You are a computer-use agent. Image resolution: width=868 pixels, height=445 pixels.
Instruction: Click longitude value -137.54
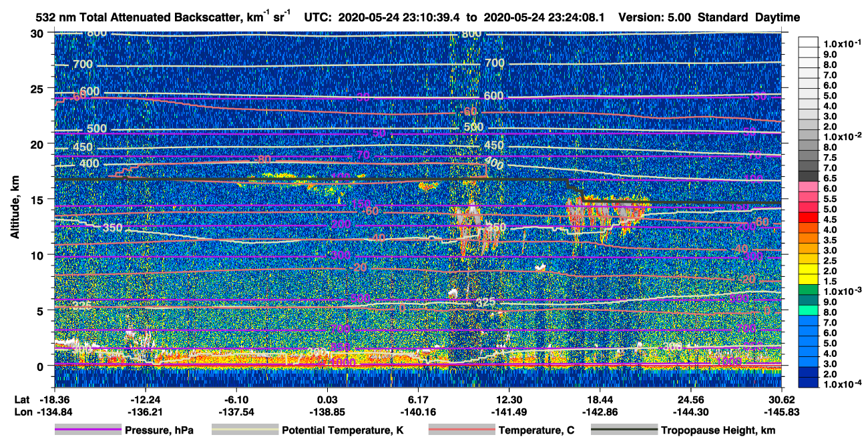coord(236,412)
